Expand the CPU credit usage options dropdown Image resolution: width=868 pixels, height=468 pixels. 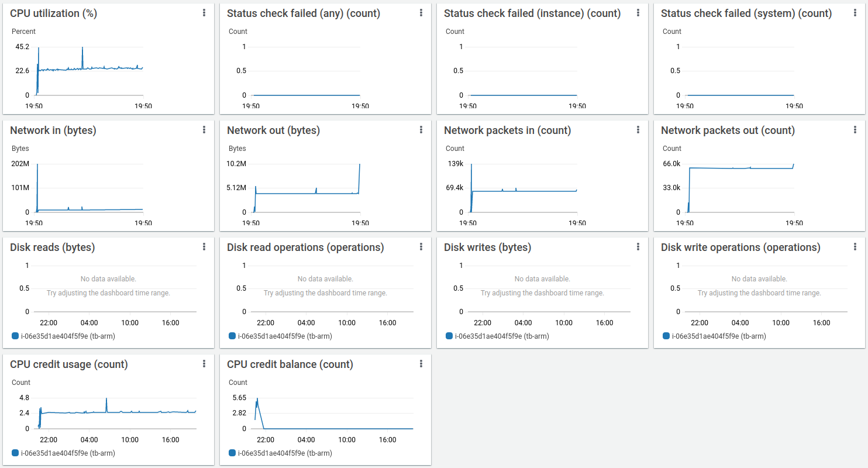(x=204, y=364)
